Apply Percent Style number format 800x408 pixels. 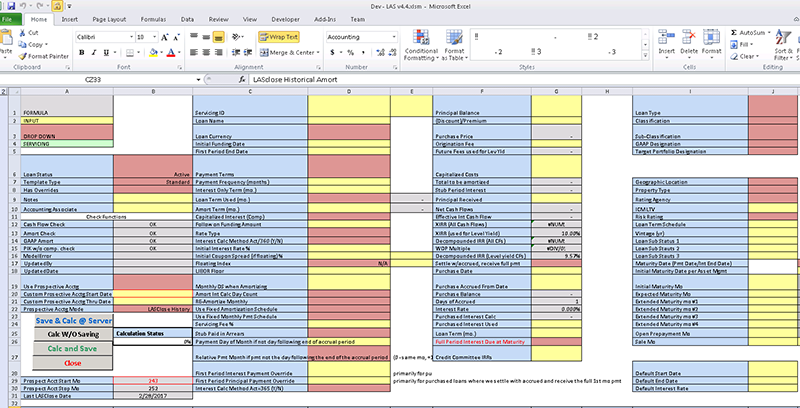[351, 53]
